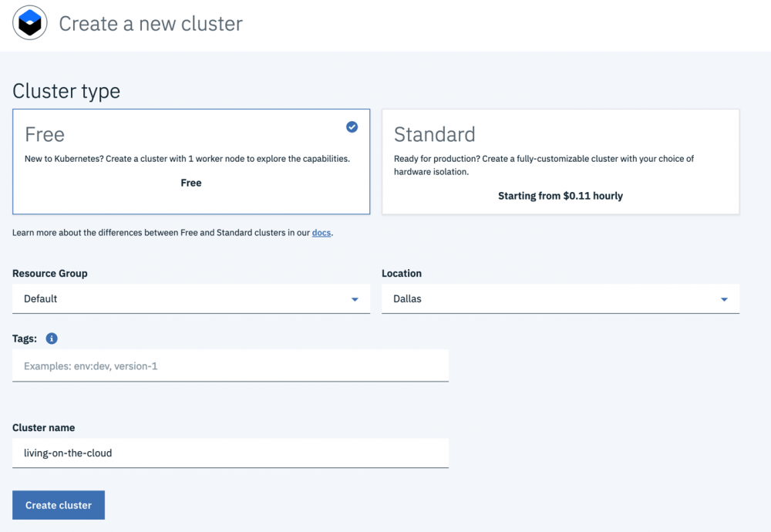Click the Create a new cluster page title
771x532 pixels.
coord(150,24)
